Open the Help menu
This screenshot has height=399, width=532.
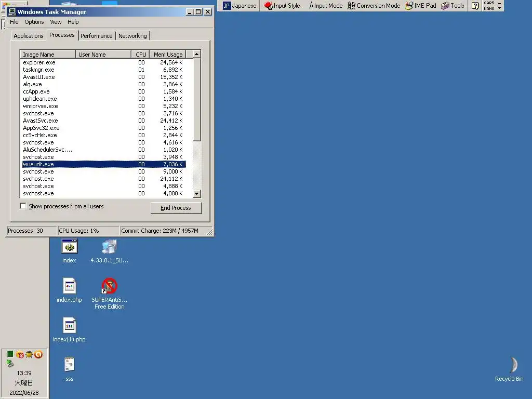point(73,22)
